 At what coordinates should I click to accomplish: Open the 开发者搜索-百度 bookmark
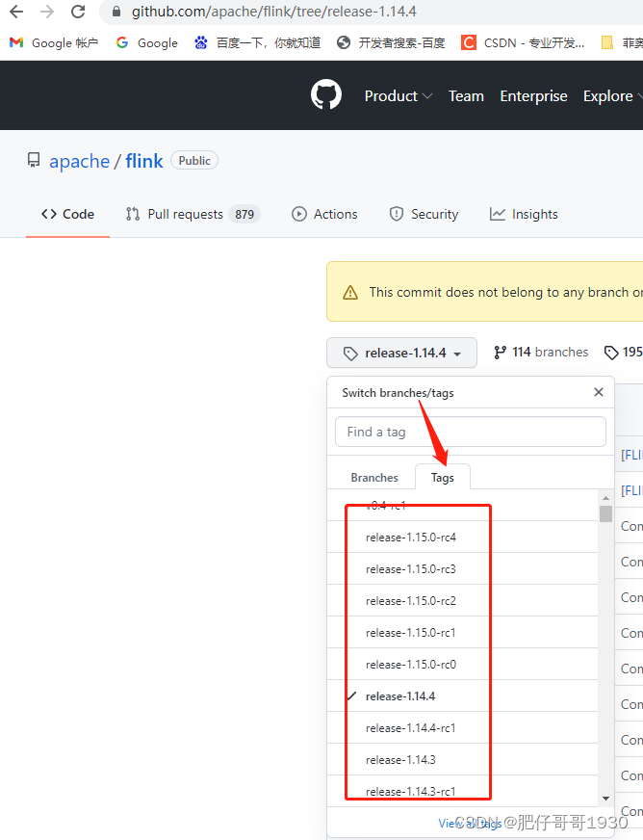point(391,42)
